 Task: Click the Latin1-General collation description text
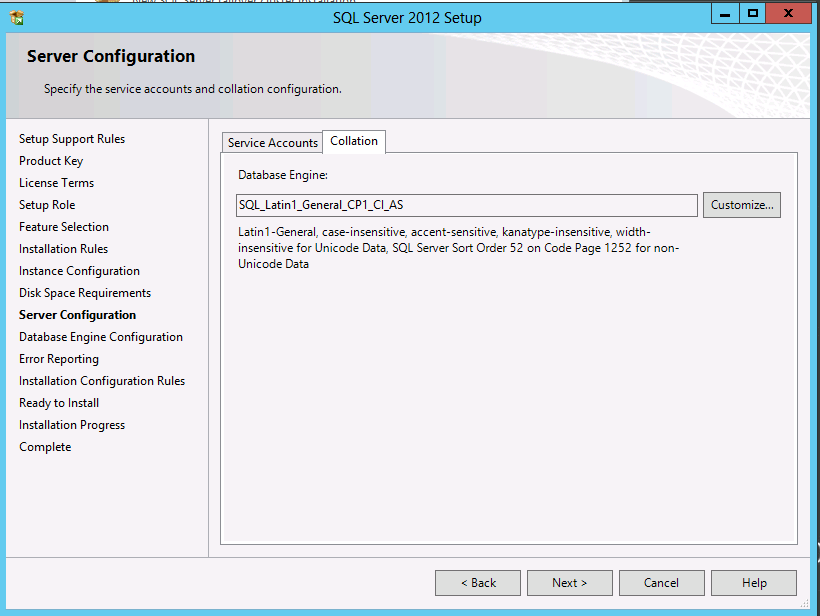click(x=459, y=248)
